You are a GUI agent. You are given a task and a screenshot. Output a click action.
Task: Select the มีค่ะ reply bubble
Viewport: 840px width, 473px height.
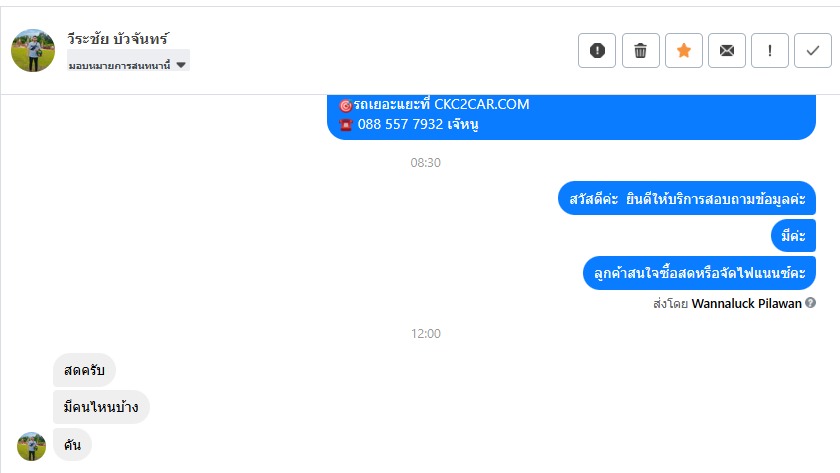pyautogui.click(x=793, y=235)
